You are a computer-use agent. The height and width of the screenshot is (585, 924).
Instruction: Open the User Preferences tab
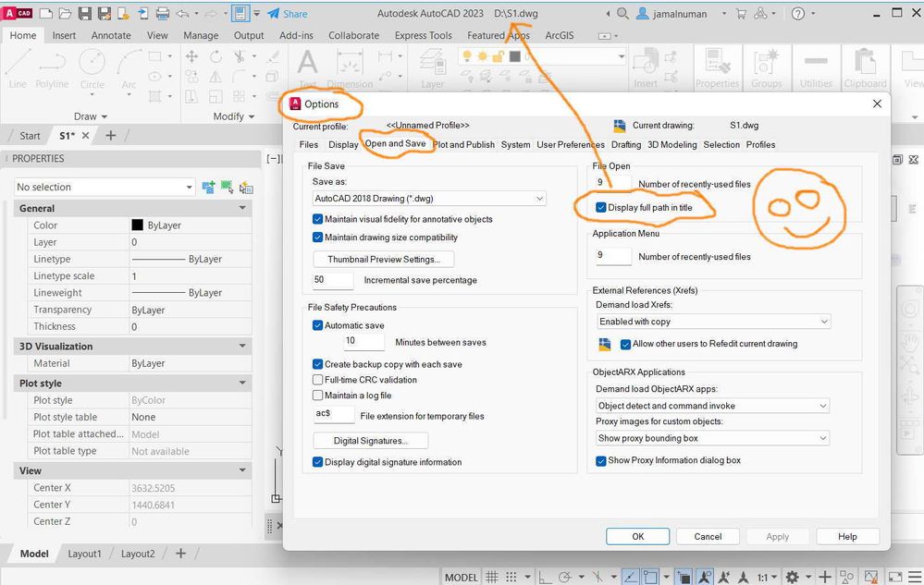pos(570,145)
